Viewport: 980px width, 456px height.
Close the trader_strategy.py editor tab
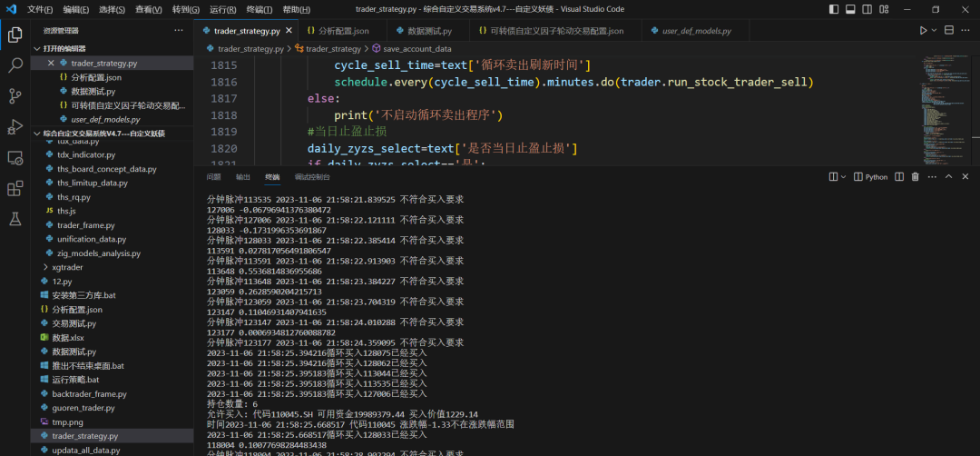[289, 31]
